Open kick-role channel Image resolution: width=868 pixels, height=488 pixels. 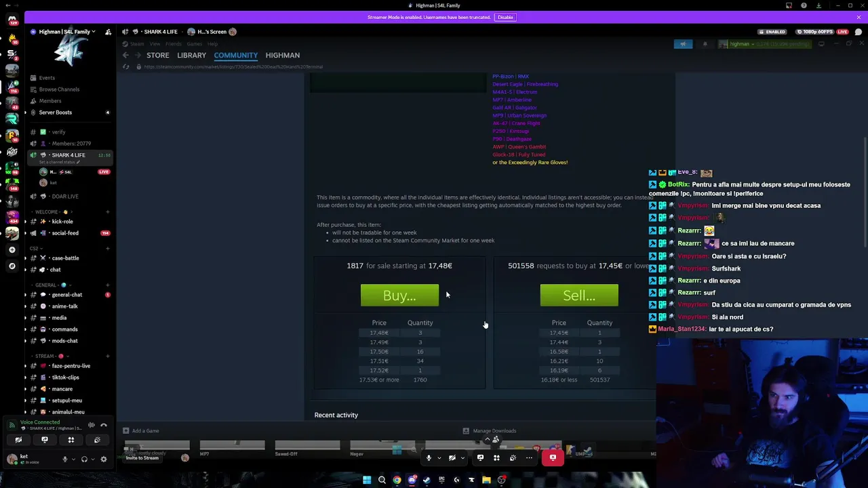coord(62,222)
